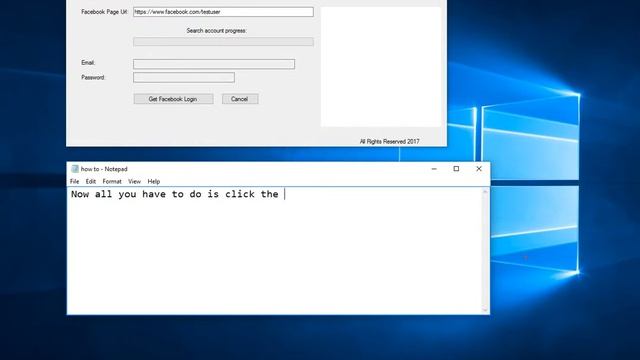The image size is (640, 360).
Task: Click in the Notepad text area
Action: pos(275,251)
